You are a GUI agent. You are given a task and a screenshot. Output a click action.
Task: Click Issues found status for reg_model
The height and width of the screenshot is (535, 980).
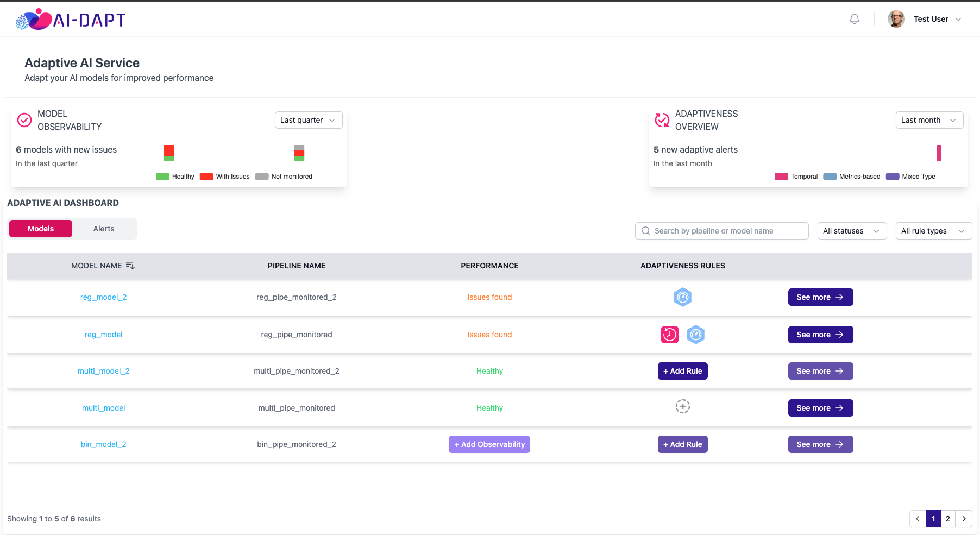(x=489, y=335)
